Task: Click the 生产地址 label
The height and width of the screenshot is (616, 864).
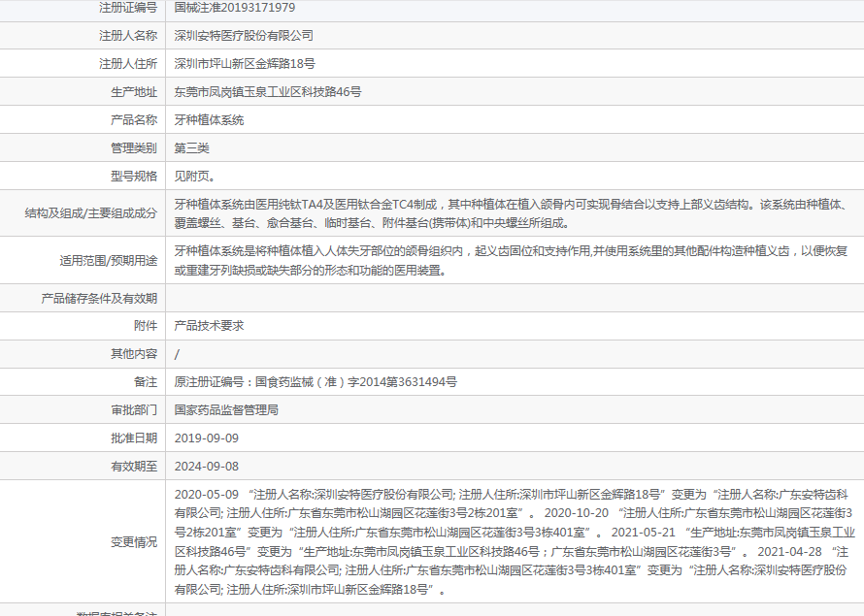Action: [134, 92]
